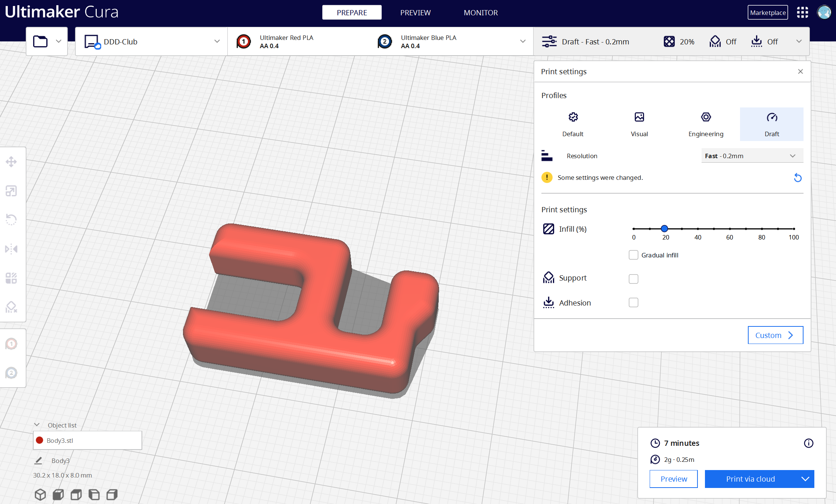Open the print time info icon
This screenshot has width=836, height=504.
pos(808,443)
